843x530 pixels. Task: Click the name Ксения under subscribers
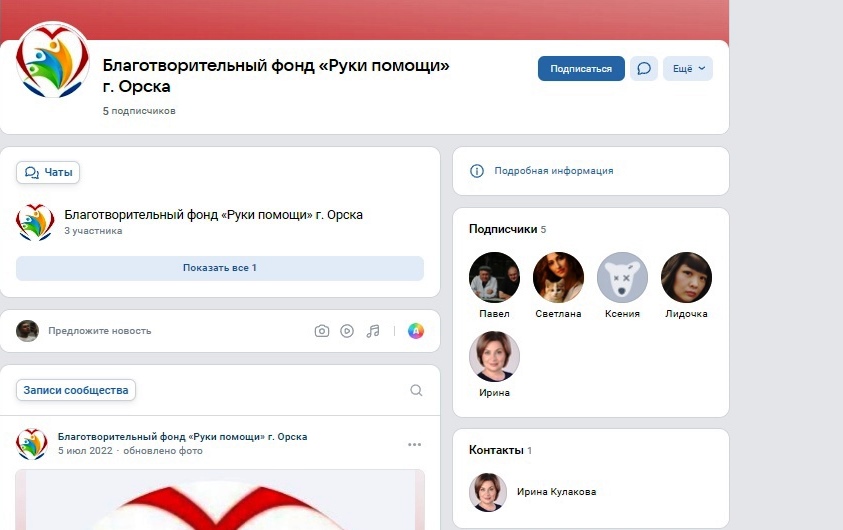623,314
